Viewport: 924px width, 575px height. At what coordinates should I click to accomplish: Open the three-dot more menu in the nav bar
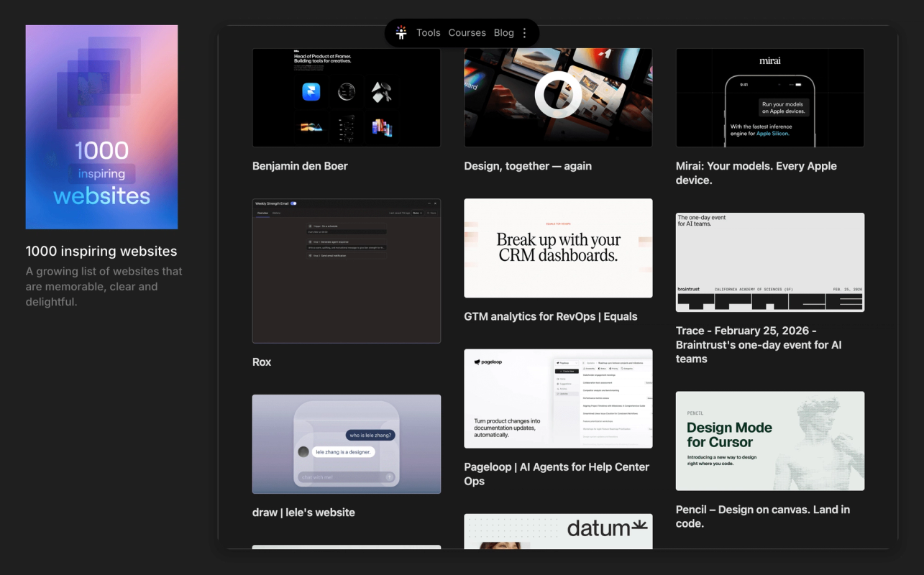(x=524, y=33)
